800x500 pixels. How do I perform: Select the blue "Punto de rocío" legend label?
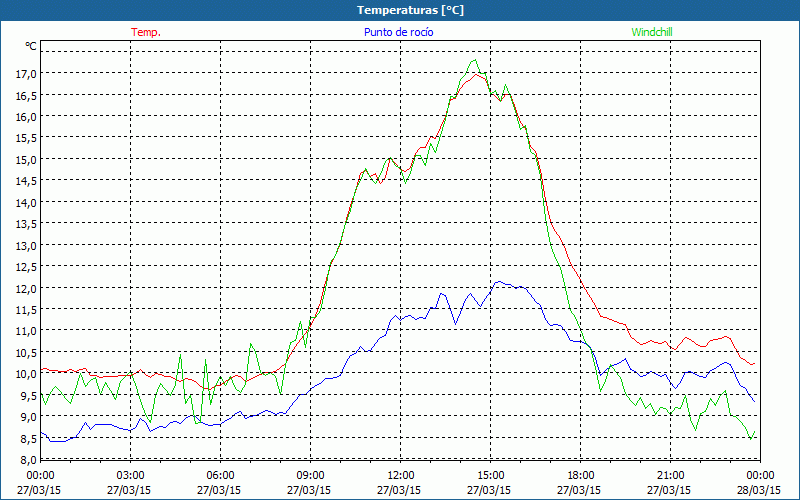pos(398,32)
